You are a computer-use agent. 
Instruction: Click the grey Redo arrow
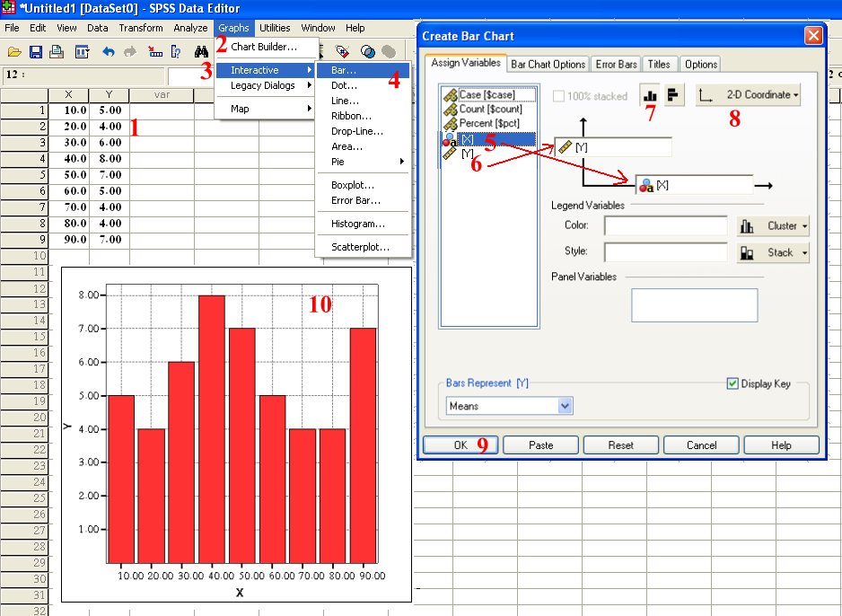pos(130,51)
